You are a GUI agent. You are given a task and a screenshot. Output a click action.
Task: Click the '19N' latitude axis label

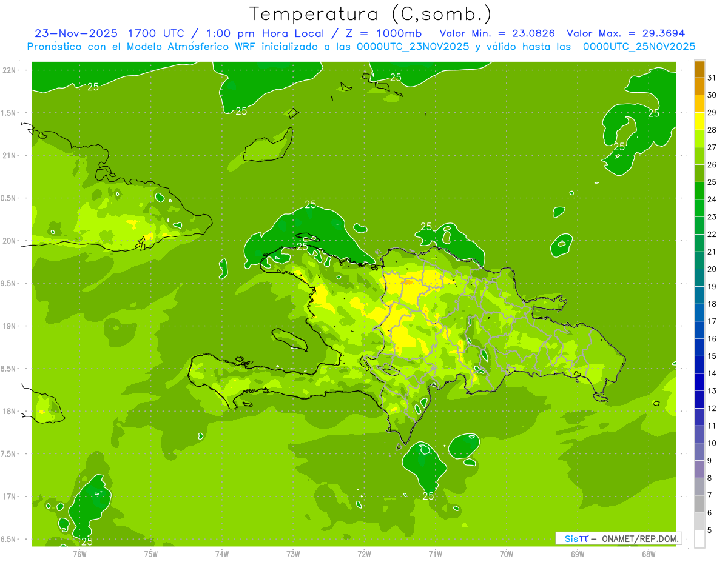pyautogui.click(x=10, y=326)
